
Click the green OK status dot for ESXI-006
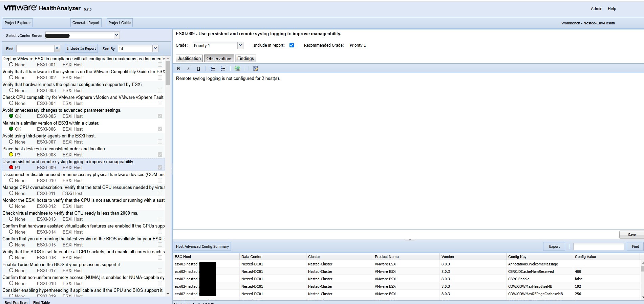coord(11,129)
